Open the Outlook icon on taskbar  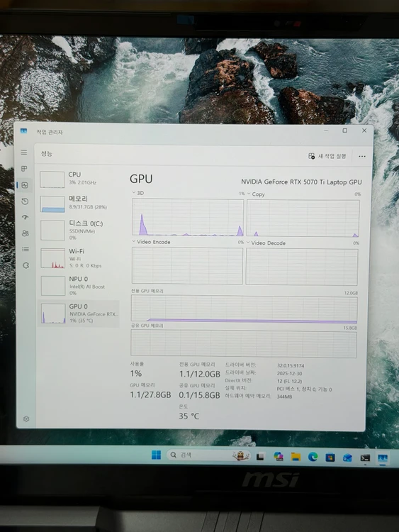347,458
